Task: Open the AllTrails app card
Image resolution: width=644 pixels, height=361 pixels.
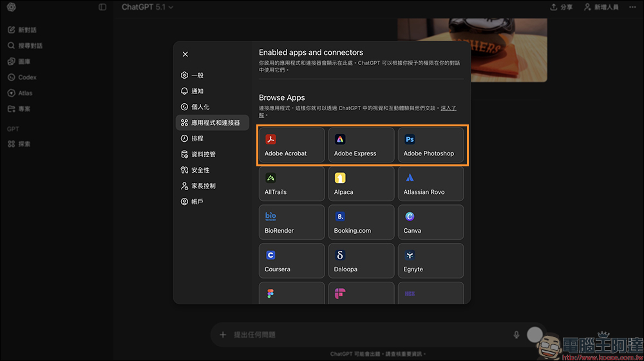Action: (x=292, y=183)
